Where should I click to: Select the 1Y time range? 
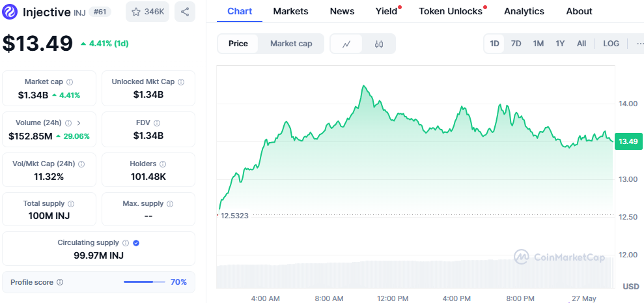coord(559,44)
